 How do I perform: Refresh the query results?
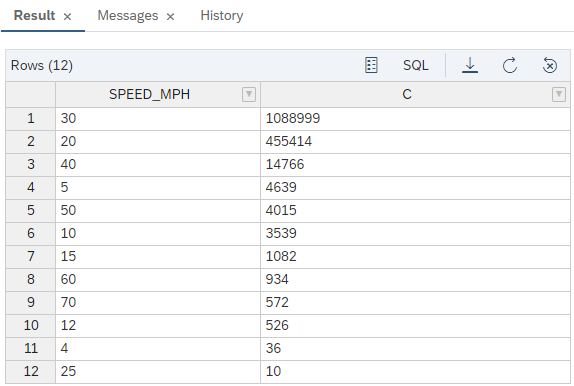tap(510, 66)
